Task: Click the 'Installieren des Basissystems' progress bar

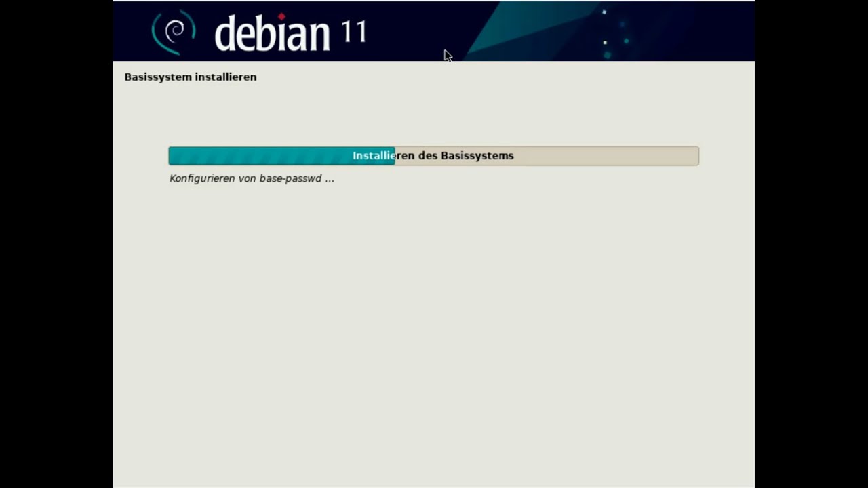Action: pyautogui.click(x=433, y=156)
